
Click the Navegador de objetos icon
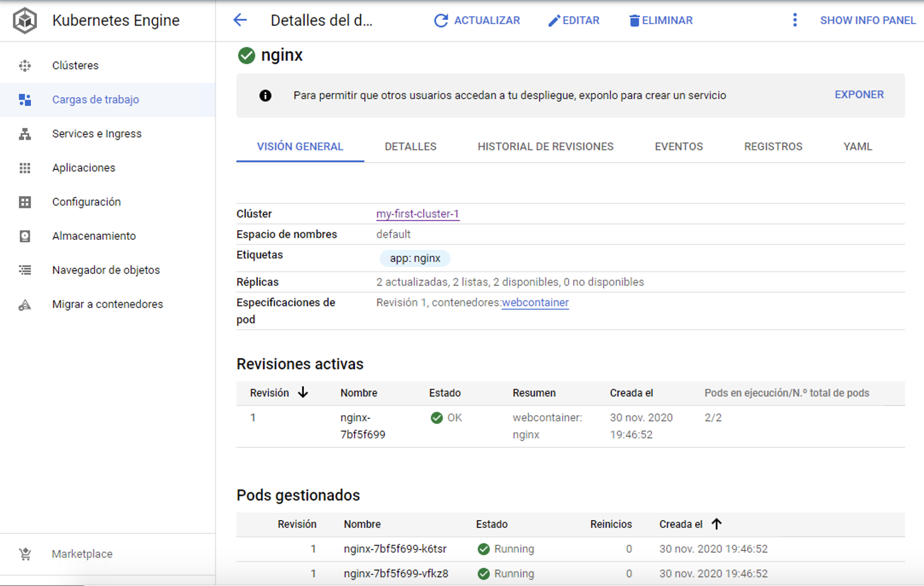click(x=25, y=270)
